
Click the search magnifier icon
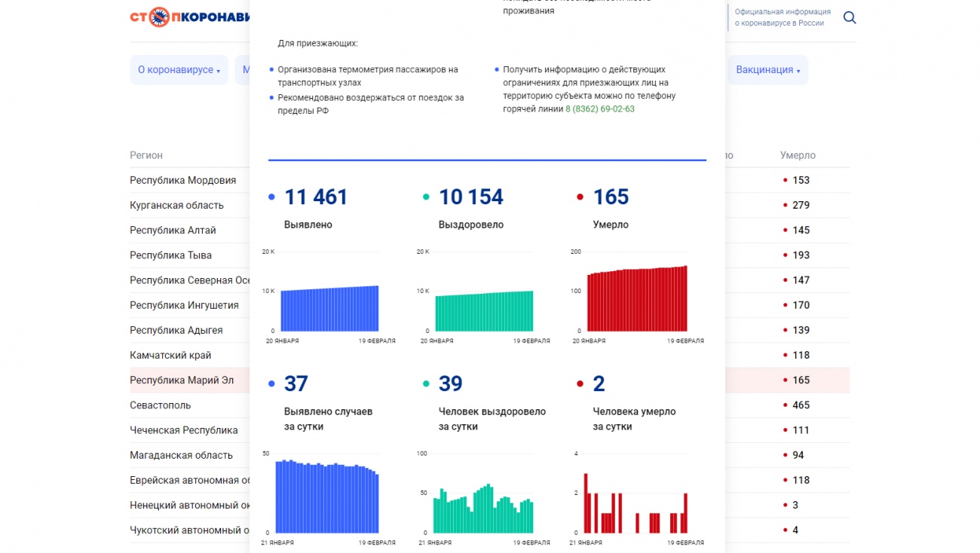(x=850, y=17)
